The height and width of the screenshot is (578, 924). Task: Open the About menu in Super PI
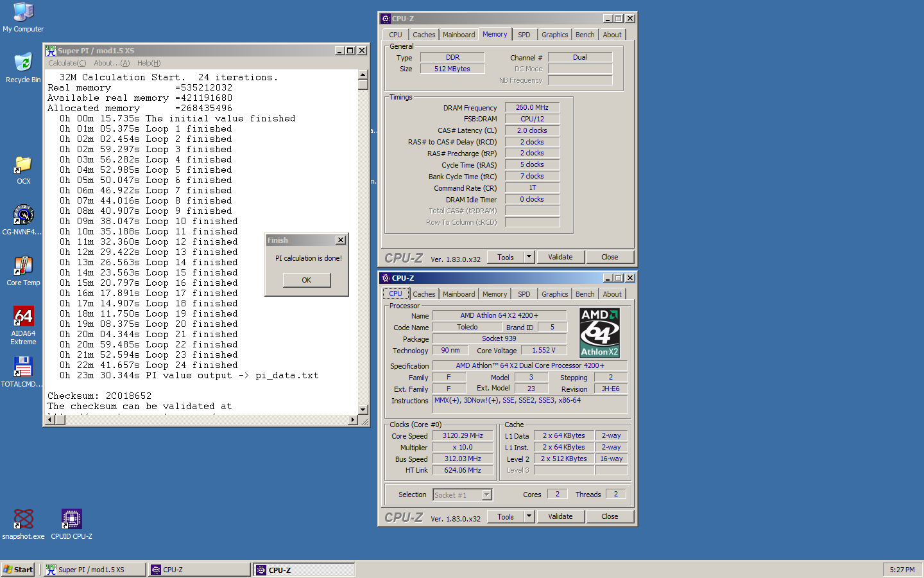(112, 63)
